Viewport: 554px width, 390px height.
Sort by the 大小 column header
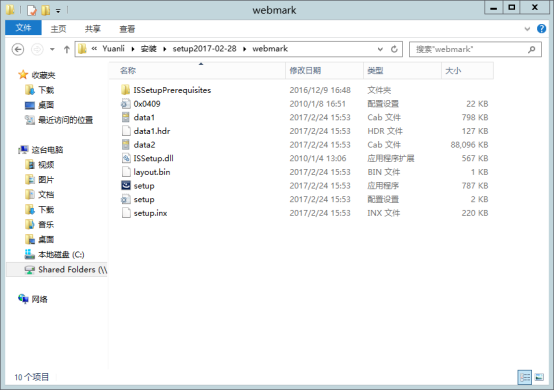[x=467, y=70]
